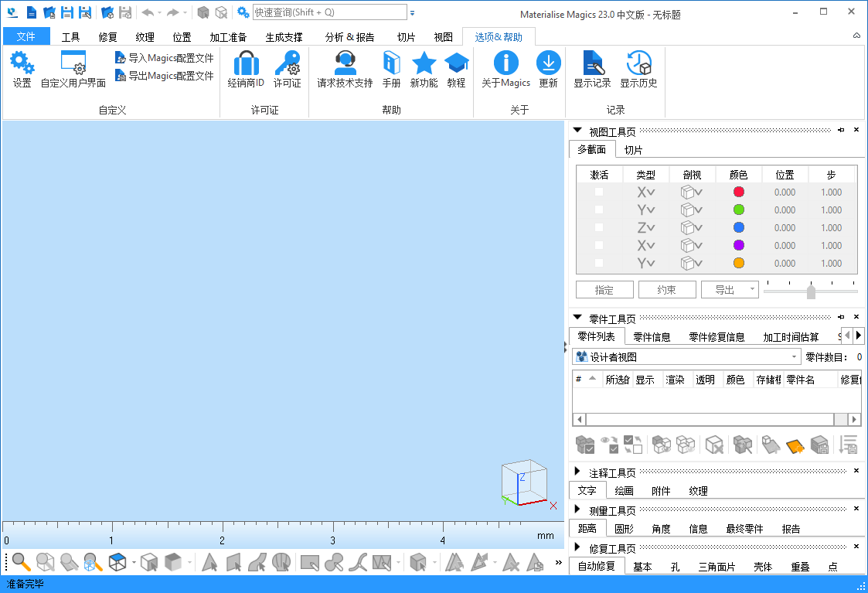Viewport: 868px width, 593px height.
Task: Click the section slider handle
Action: [x=811, y=291]
